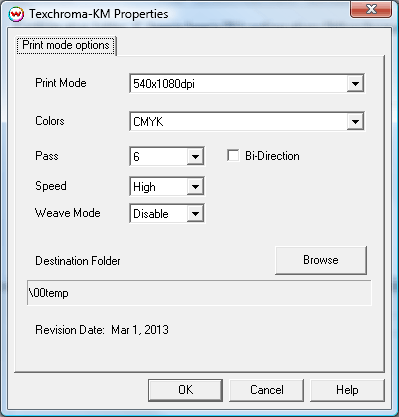Open the Help button
Screen dimensions: 399x417
pos(347,390)
